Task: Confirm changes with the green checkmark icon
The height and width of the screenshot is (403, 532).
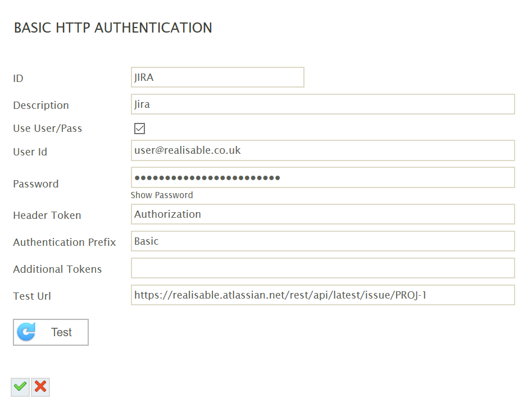Action: (x=20, y=387)
